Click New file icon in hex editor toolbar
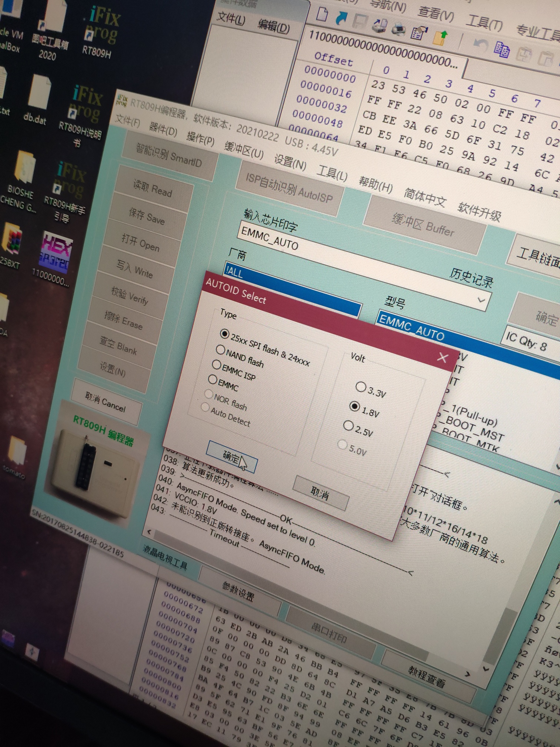This screenshot has height=747, width=560. [322, 14]
